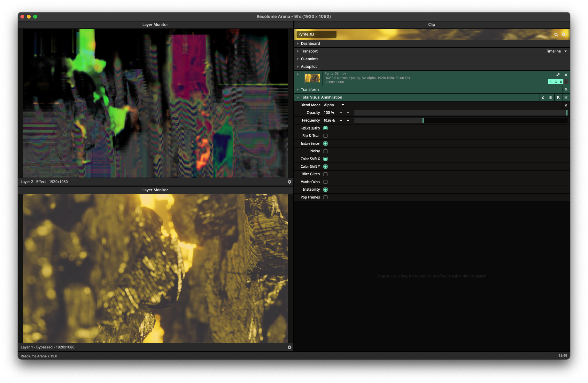Click the Opacity slider bar
The image size is (588, 383).
pyautogui.click(x=460, y=113)
